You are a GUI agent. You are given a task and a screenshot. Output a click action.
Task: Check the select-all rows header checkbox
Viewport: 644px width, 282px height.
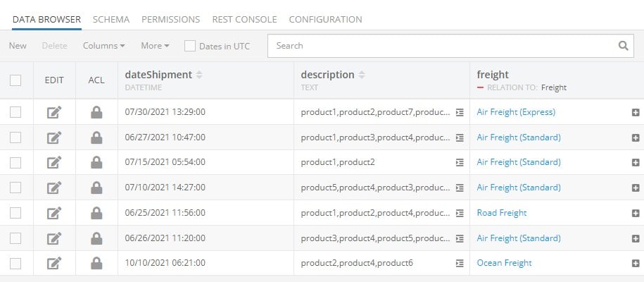click(15, 80)
